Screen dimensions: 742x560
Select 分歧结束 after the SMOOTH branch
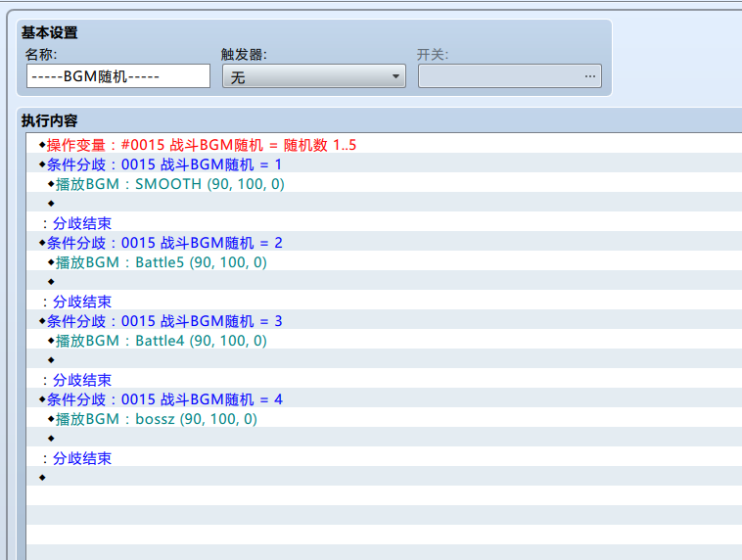tap(385, 223)
